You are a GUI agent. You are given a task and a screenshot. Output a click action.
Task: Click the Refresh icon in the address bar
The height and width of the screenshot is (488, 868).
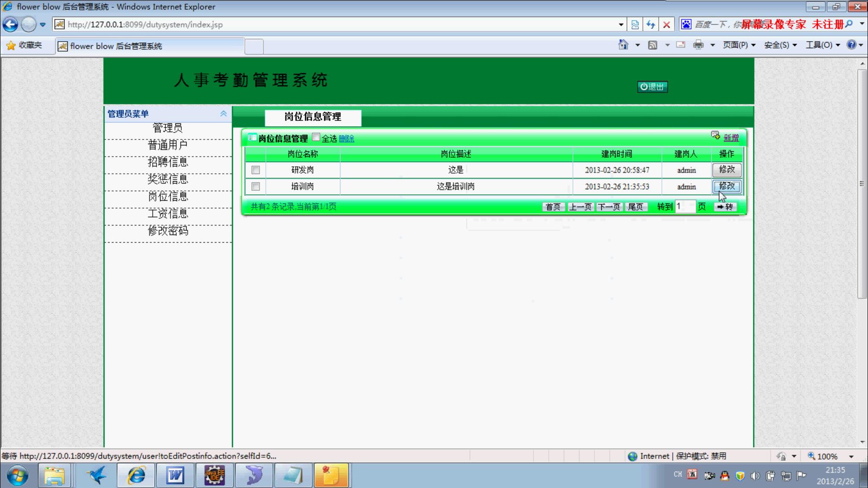(651, 24)
